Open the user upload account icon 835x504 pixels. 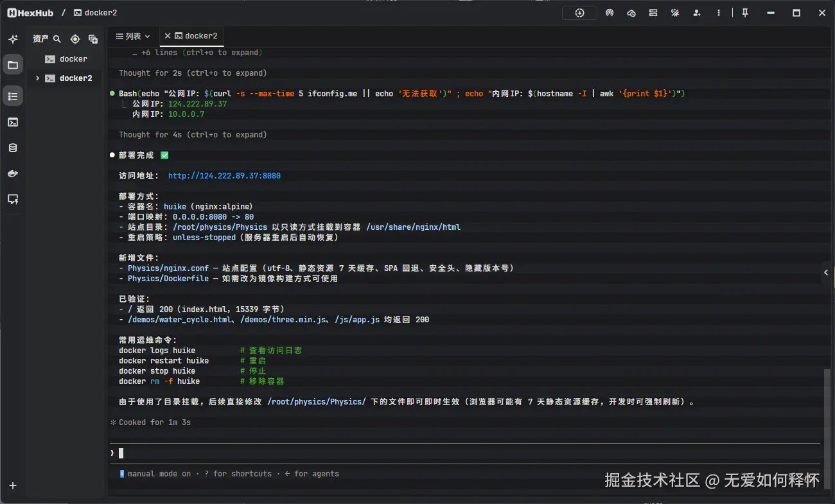click(697, 13)
